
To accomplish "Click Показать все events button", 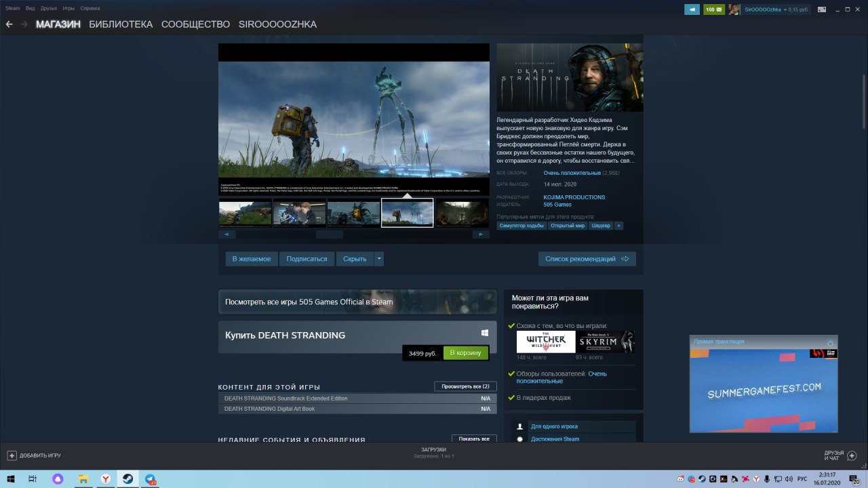I will (x=474, y=439).
